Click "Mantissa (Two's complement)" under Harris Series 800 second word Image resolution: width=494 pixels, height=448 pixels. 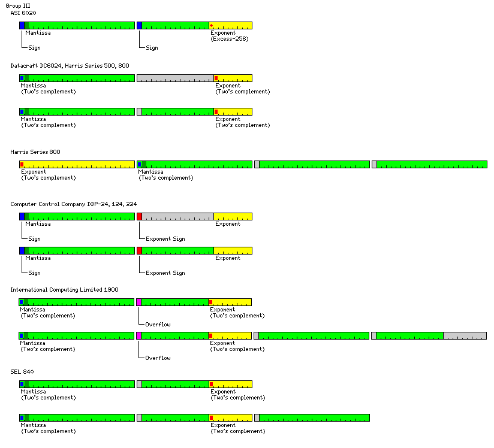165,175
